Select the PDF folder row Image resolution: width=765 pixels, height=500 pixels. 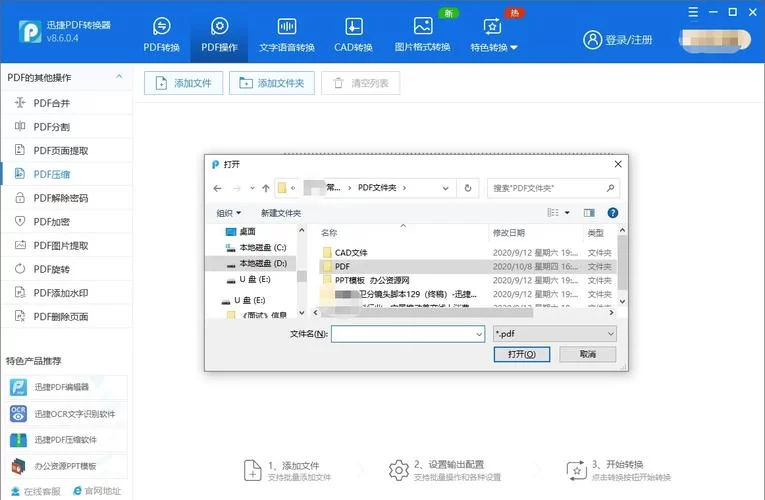coord(467,266)
